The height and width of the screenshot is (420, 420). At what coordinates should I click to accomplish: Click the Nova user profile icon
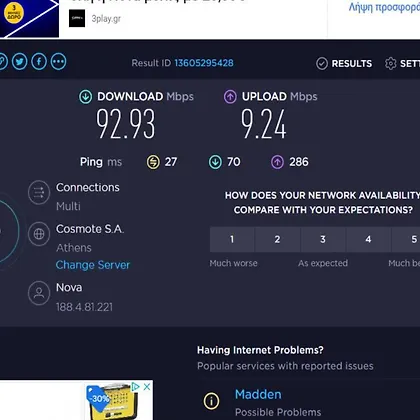[39, 293]
